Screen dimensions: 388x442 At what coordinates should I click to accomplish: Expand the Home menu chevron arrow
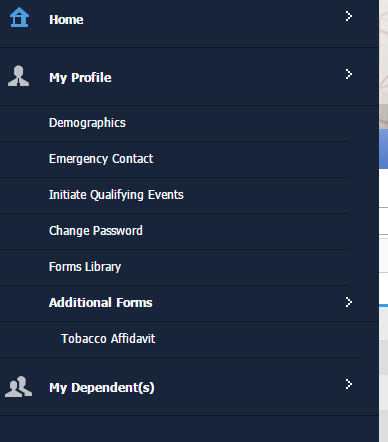click(x=349, y=16)
